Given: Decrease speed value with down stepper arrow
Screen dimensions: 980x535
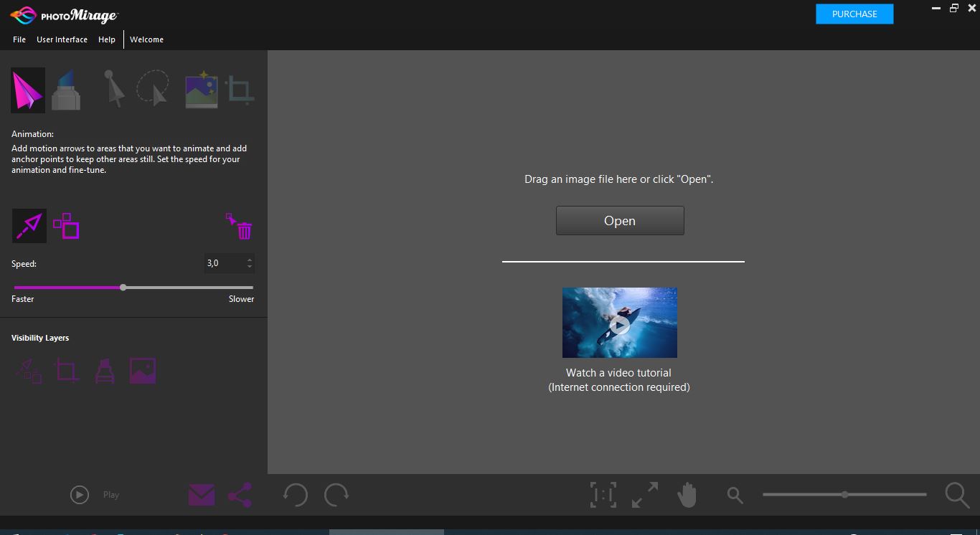Looking at the screenshot, I should click(x=250, y=267).
